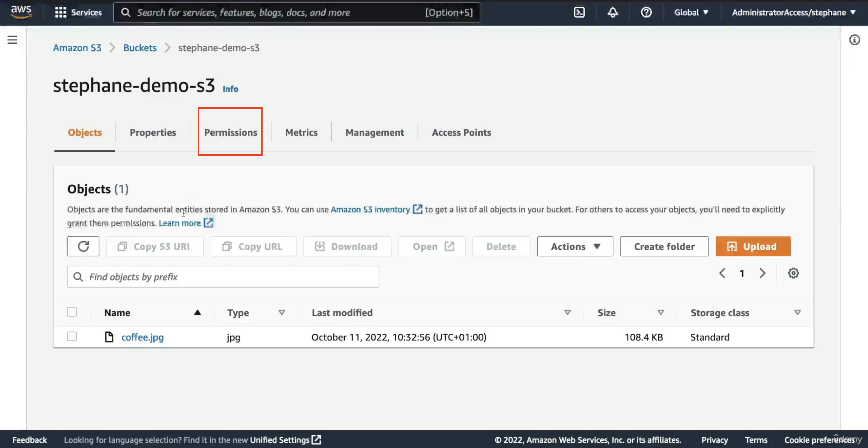Toggle the hamburger side navigation menu

[x=12, y=40]
